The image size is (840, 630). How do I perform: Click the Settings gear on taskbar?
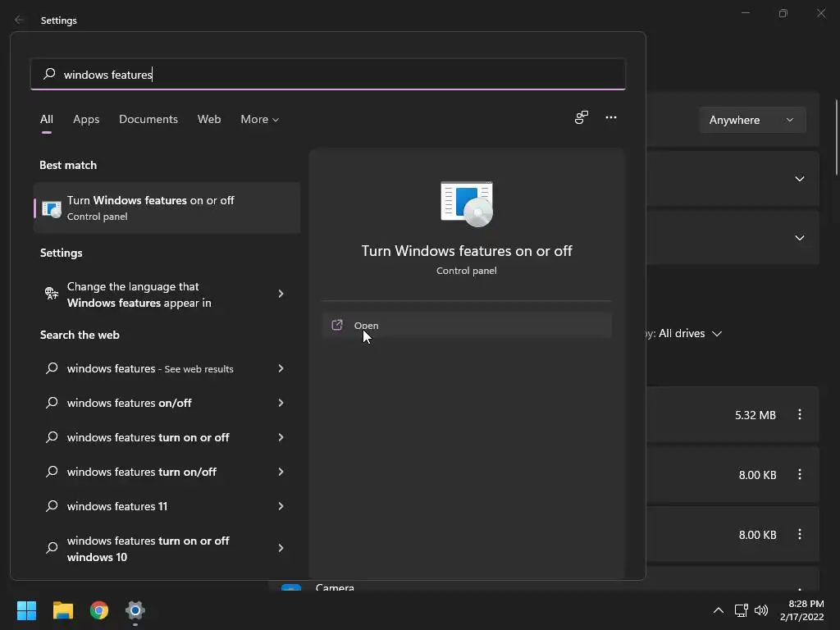coord(135,610)
